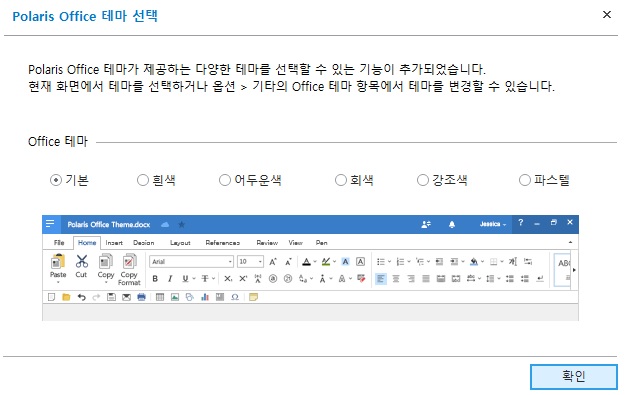Click the text highlight color pen icon
The width and height of the screenshot is (625, 395).
(326, 262)
